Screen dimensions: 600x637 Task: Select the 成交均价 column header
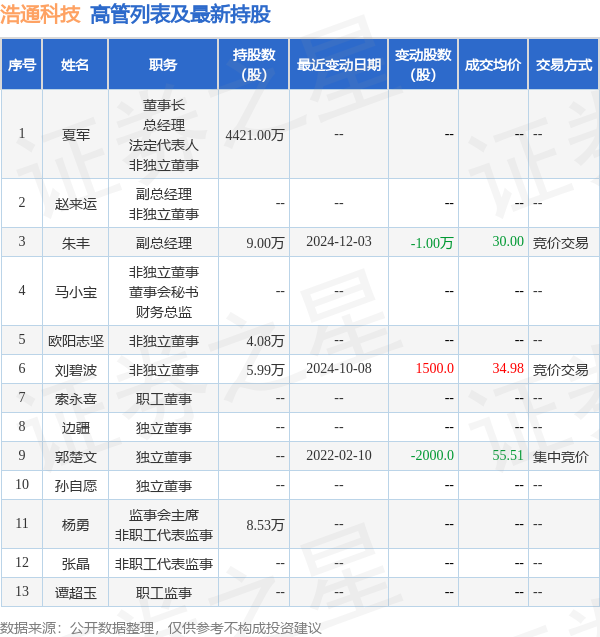pos(493,64)
